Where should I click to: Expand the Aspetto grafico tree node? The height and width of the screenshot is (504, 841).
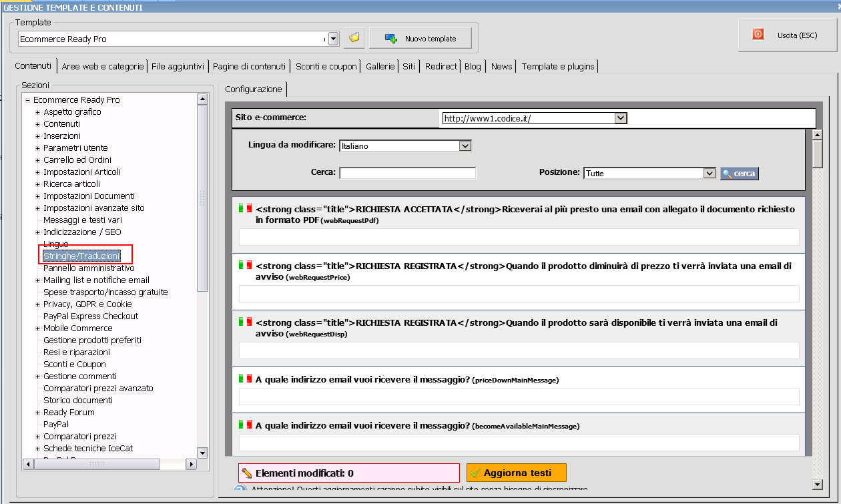[38, 112]
